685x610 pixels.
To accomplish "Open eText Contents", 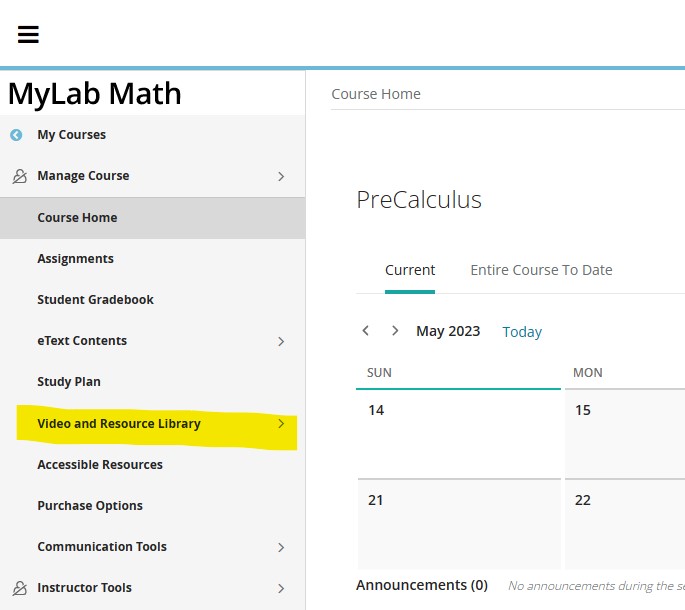I will pyautogui.click(x=82, y=341).
